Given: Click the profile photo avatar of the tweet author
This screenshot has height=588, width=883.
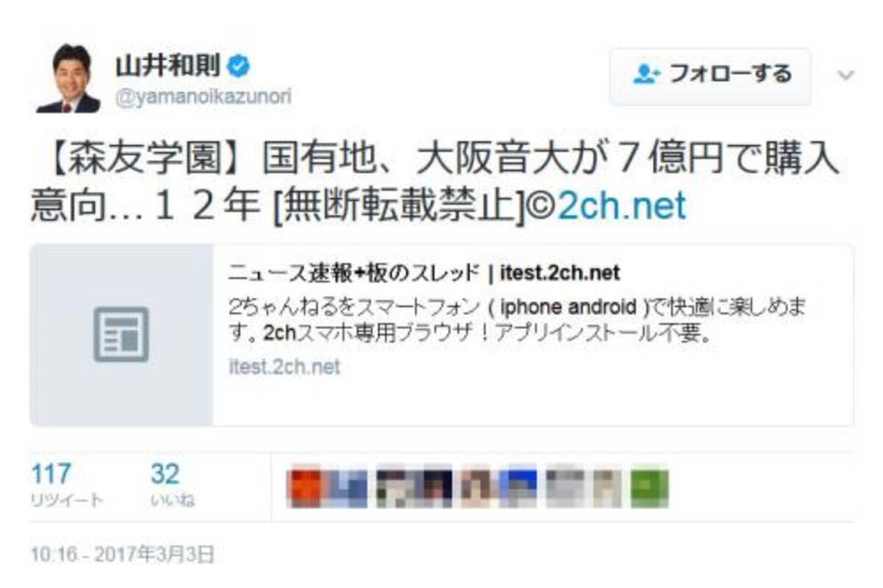Looking at the screenshot, I should tap(68, 78).
